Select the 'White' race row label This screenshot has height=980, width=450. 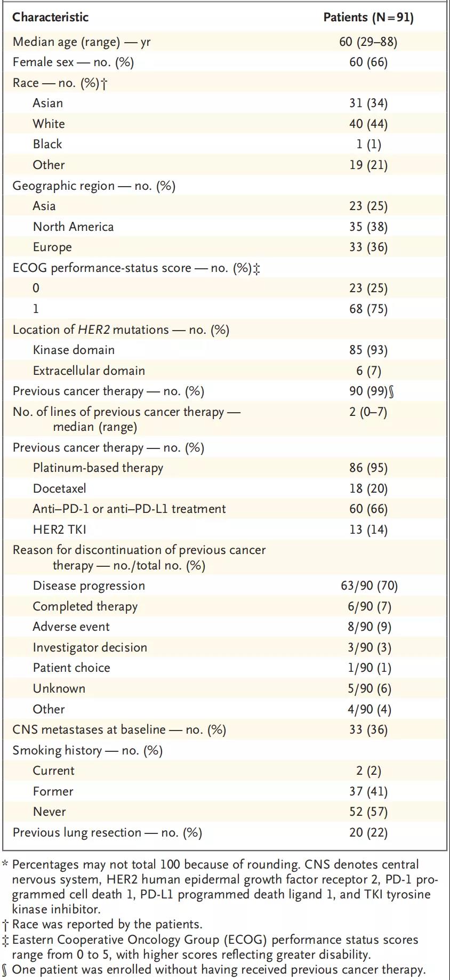(49, 124)
